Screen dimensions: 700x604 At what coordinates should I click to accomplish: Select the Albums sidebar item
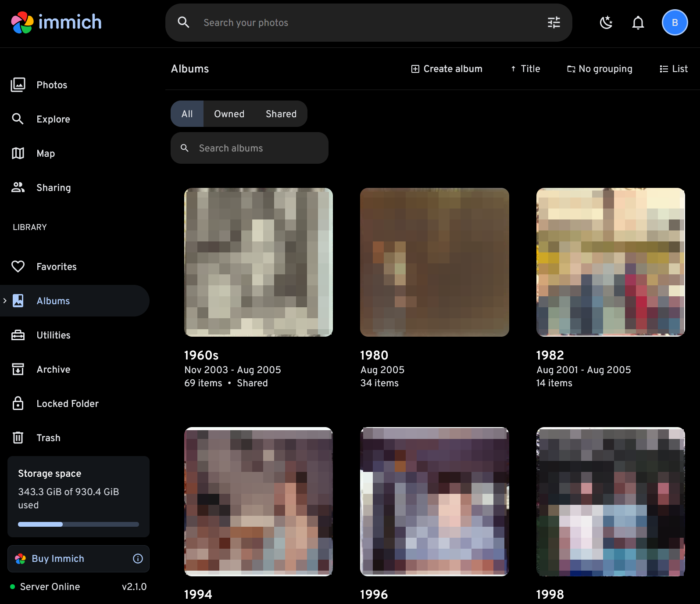75,301
